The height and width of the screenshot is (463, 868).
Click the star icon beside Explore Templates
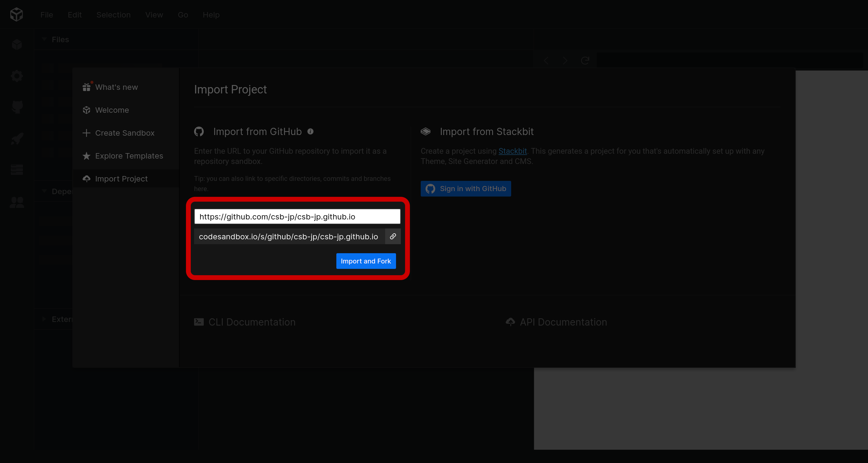[86, 156]
